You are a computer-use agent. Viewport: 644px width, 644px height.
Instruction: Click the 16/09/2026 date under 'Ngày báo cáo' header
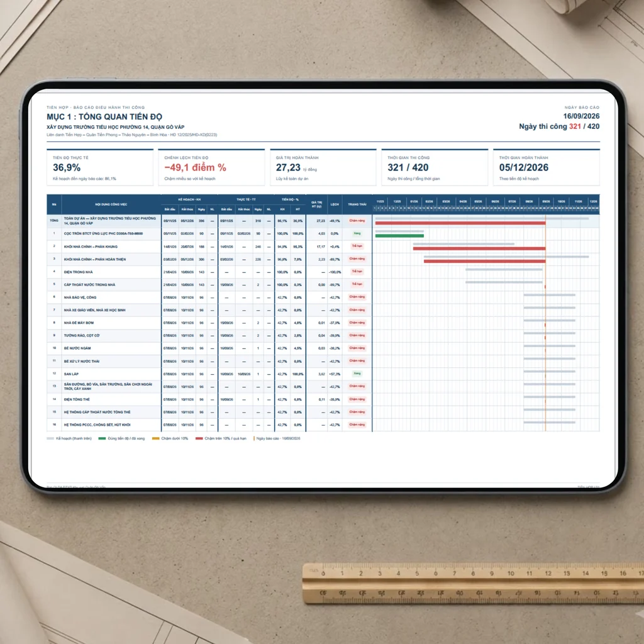pyautogui.click(x=581, y=116)
